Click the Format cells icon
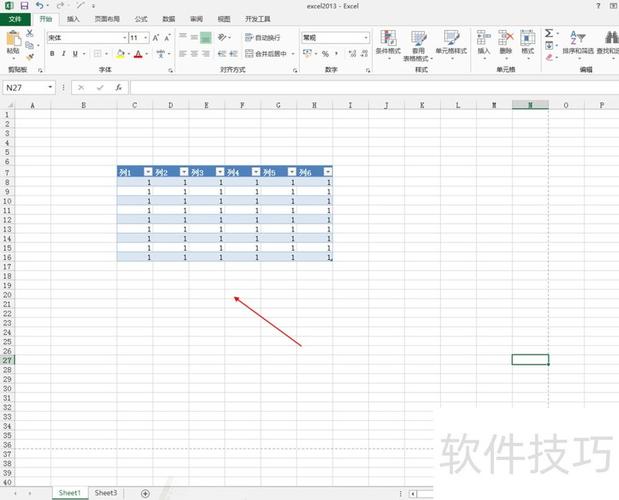Viewport: 619px width, 500px height. click(x=527, y=38)
